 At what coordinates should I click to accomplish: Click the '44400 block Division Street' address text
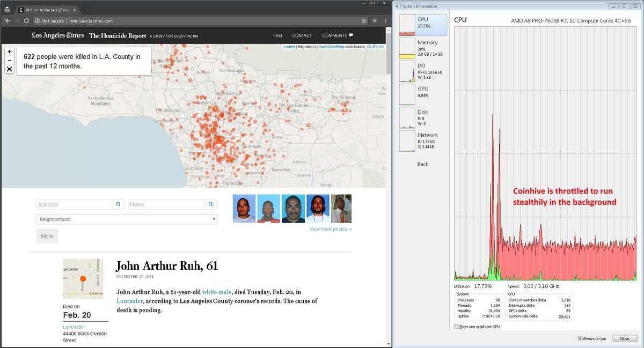click(85, 337)
